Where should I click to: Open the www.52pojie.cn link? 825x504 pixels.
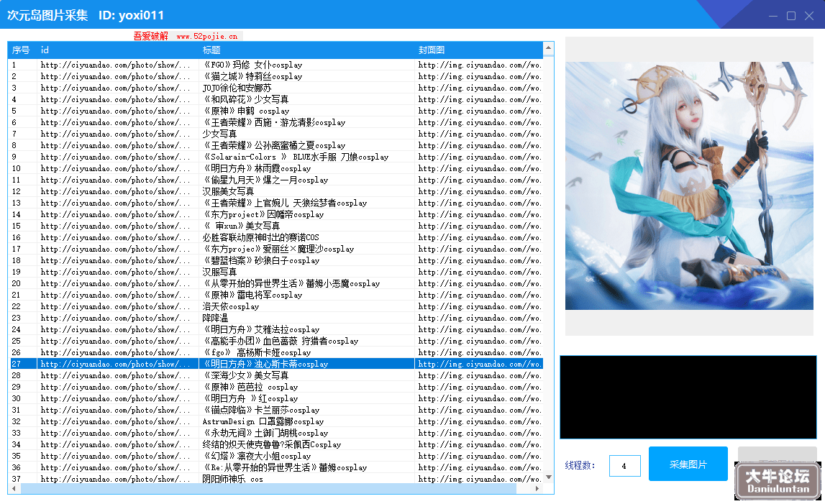[x=206, y=36]
